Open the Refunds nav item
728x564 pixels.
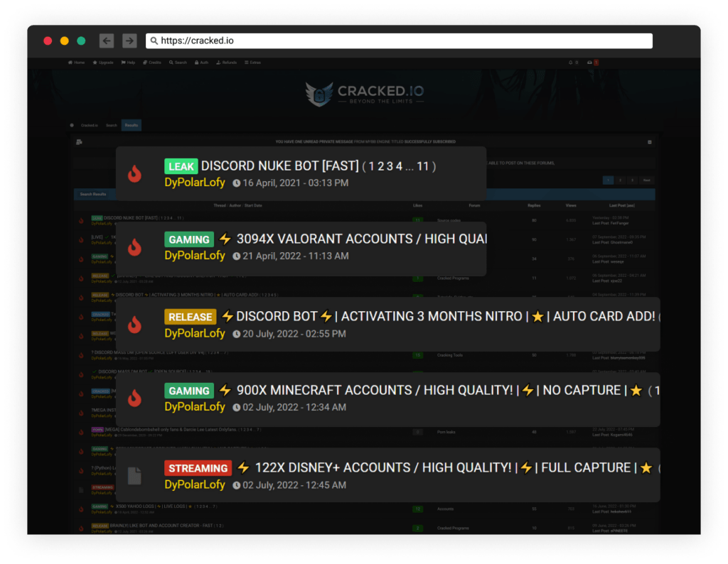(x=227, y=63)
